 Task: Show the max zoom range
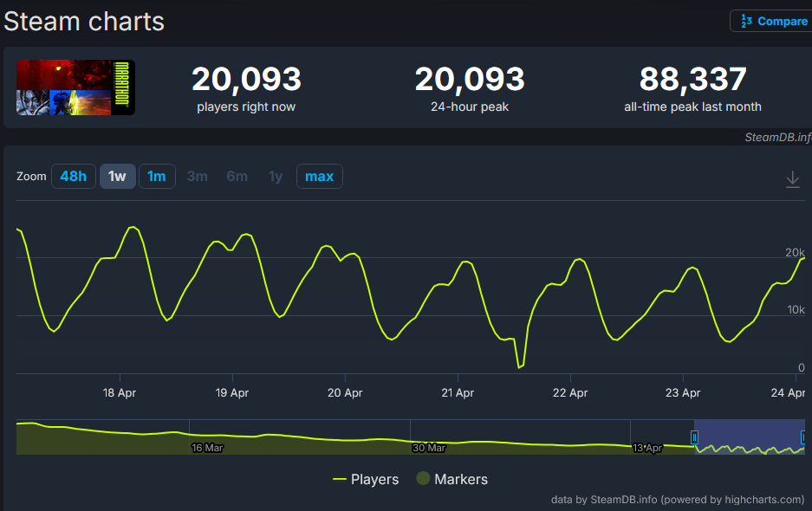pos(320,177)
